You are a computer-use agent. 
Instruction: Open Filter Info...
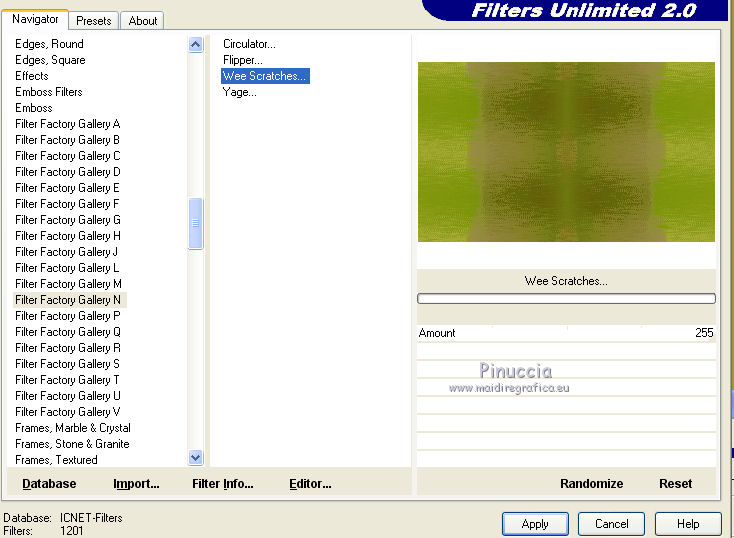pyautogui.click(x=223, y=484)
